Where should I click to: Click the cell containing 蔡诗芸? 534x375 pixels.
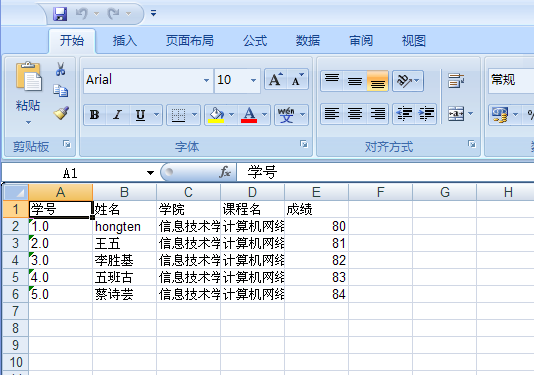tap(124, 294)
